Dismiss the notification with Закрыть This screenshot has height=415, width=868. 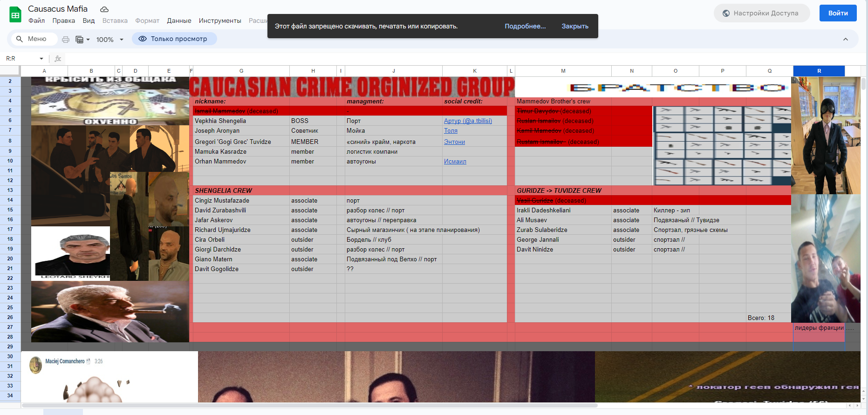574,26
